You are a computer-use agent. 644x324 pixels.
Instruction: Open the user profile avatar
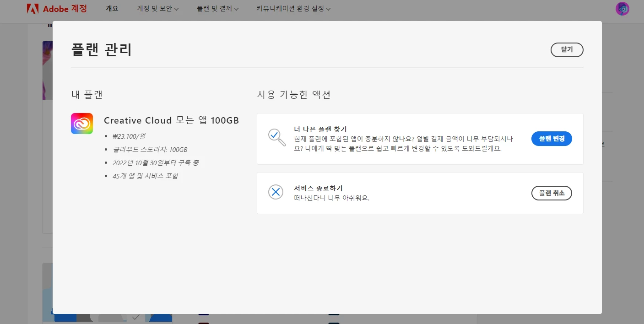click(622, 9)
